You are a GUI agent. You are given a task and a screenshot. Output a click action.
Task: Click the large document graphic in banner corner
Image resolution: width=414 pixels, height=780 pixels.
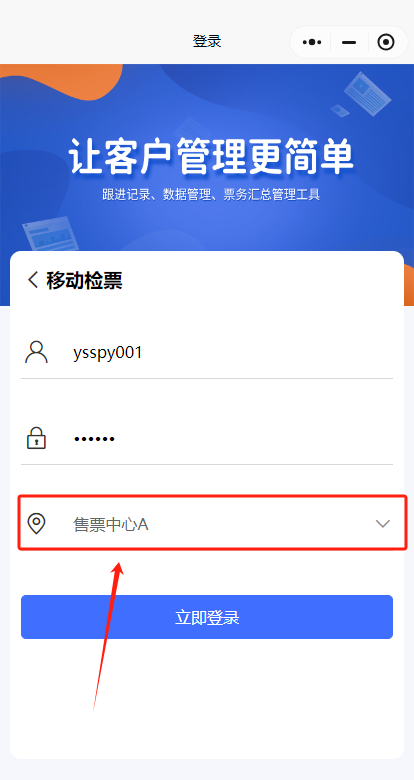(x=367, y=94)
